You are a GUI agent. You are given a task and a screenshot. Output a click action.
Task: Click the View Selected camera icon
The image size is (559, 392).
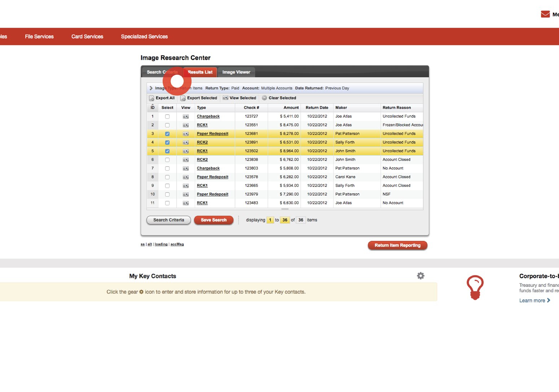pyautogui.click(x=225, y=98)
